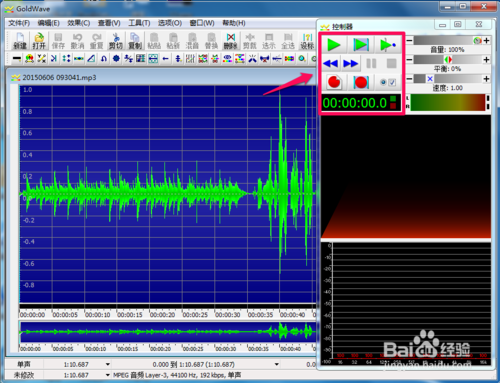Click the 剪裁 (Trim) toolbar button
The height and width of the screenshot is (383, 500).
[250, 41]
